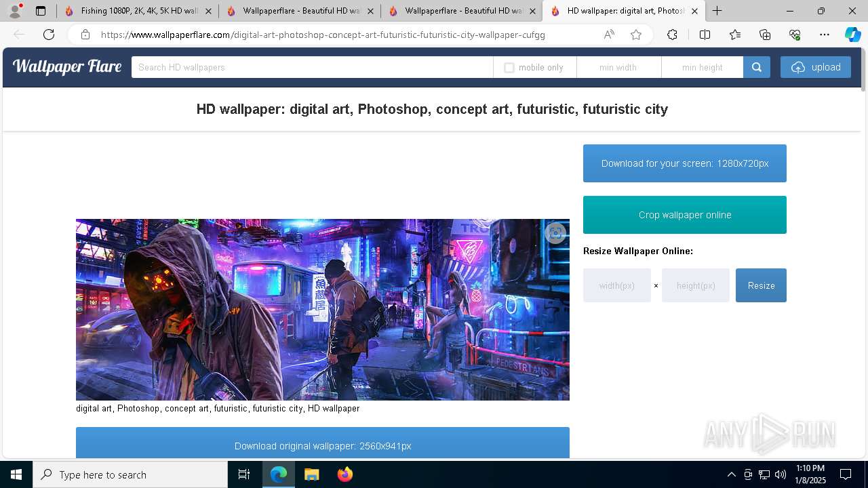Focus the height(px) resize field
868x488 pixels.
[696, 285]
